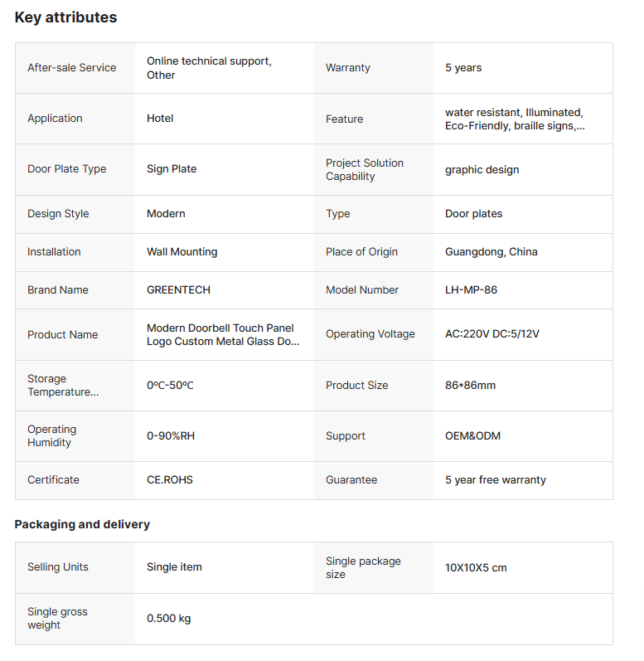Click the GREENTECH brand name value
Screen dimensions: 644x661
[178, 290]
